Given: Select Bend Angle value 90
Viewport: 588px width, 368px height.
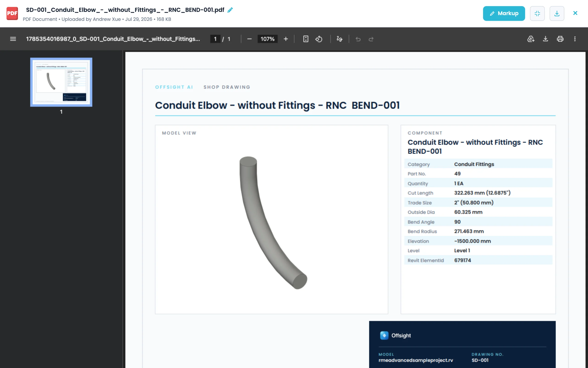Looking at the screenshot, I should coord(457,222).
